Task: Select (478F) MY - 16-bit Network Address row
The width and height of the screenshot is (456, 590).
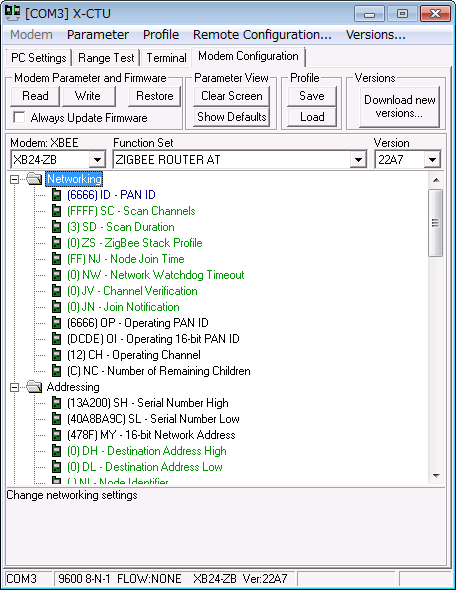Action: (x=151, y=435)
